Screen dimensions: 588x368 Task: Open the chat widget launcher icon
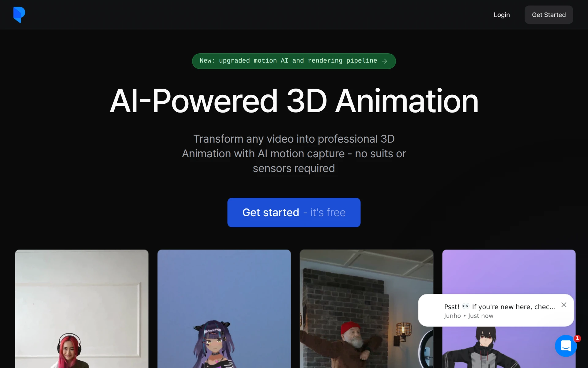(x=566, y=346)
